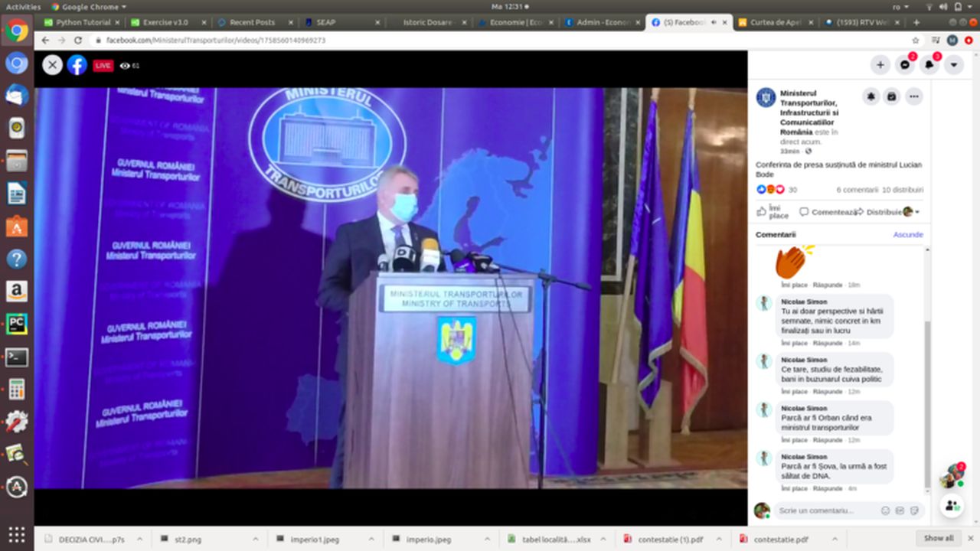Click Show all downloads button
Screen dimensions: 980x551
[938, 538]
